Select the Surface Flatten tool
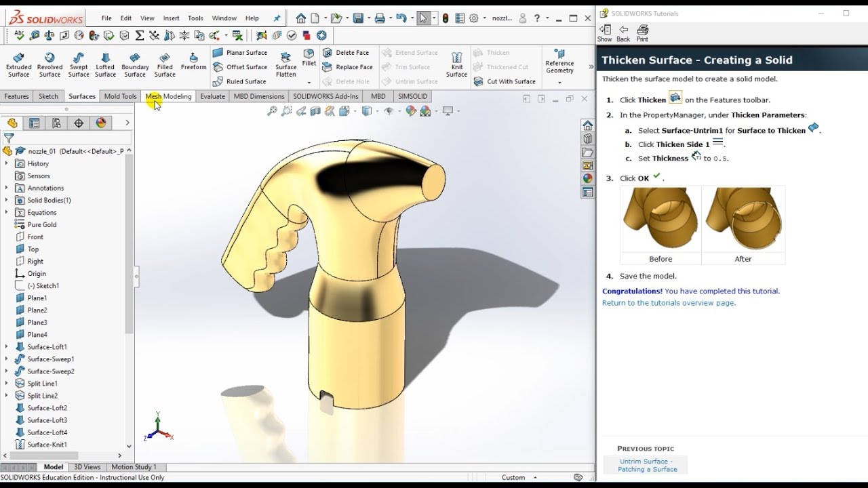This screenshot has width=868, height=488. click(x=285, y=64)
